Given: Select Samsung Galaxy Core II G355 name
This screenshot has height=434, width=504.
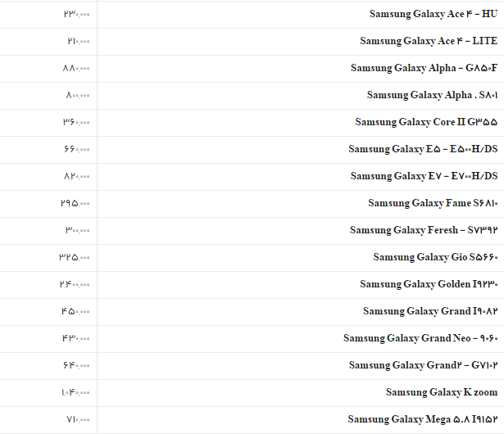Looking at the screenshot, I should [x=426, y=122].
